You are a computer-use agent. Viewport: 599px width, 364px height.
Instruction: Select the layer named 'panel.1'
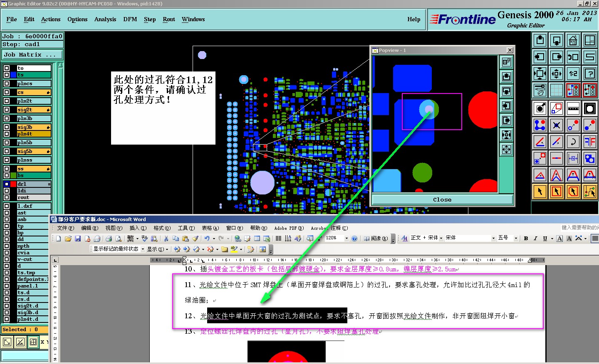34,286
